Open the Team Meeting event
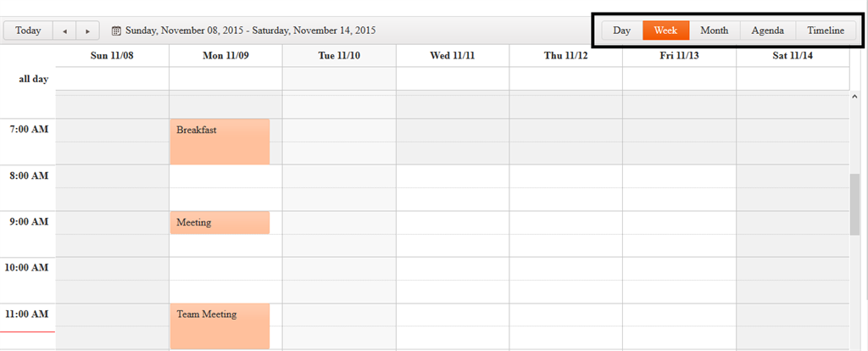The image size is (868, 351). (220, 326)
